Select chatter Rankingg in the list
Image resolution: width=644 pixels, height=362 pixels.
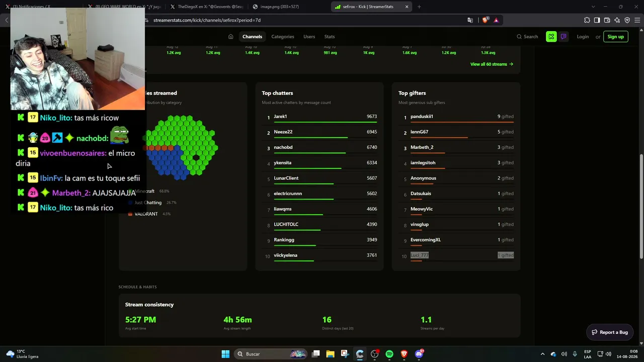click(284, 240)
